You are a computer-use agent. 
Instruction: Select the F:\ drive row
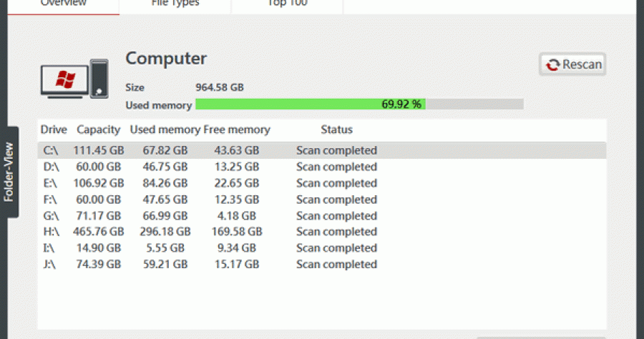point(322,200)
